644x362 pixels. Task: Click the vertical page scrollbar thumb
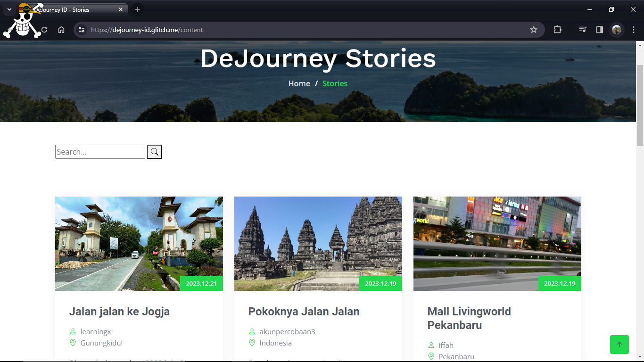pos(640,106)
